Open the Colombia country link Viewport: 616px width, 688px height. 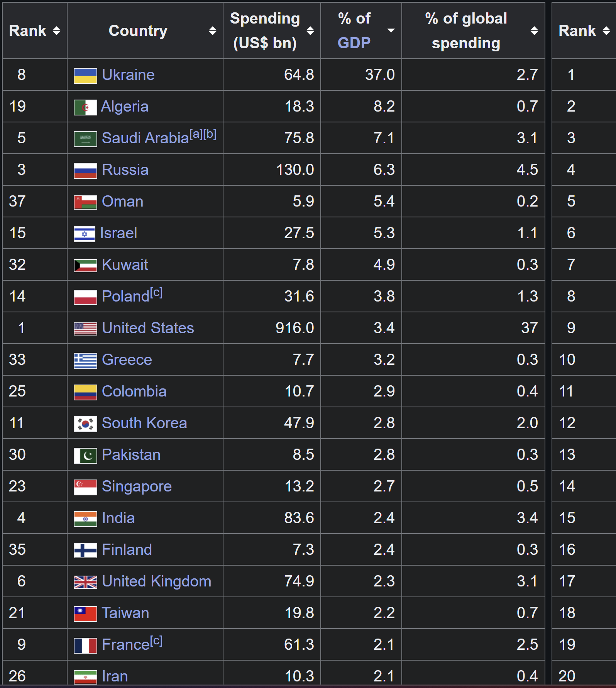134,391
